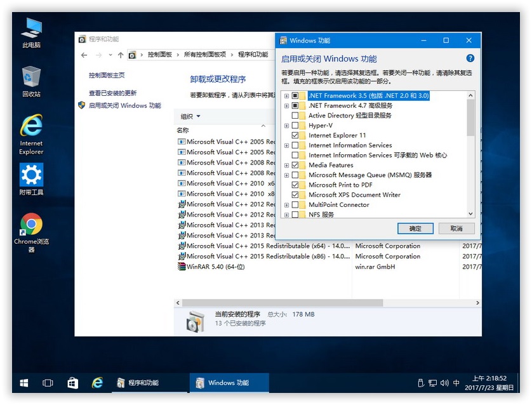
Task: Click program list scroll left arrow
Action: (x=178, y=303)
